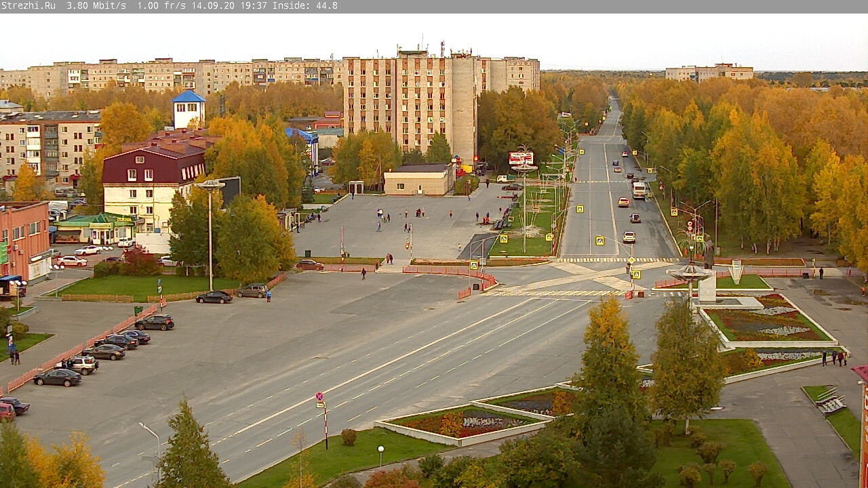
Task: Click the 1.00 fr/s frame rate value
Action: (161, 6)
